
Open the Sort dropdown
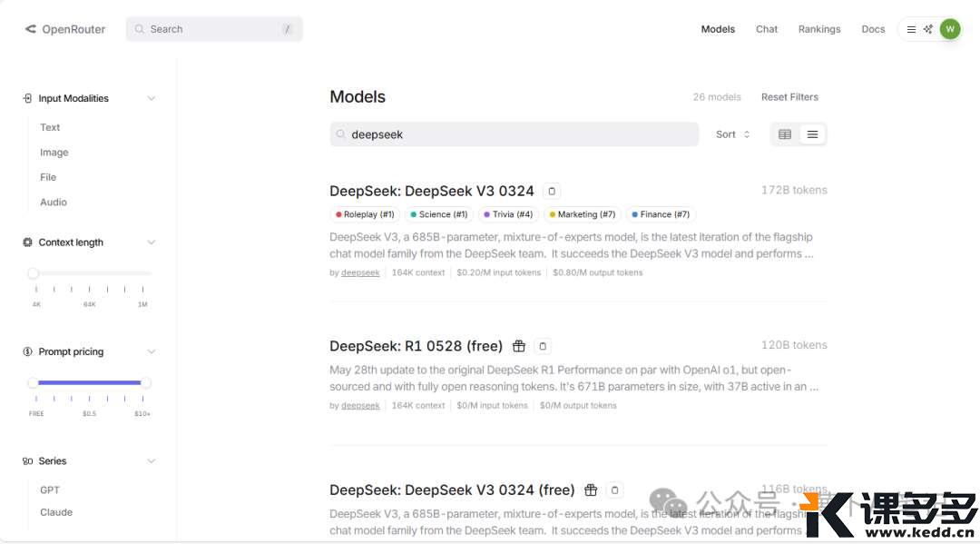pos(732,134)
